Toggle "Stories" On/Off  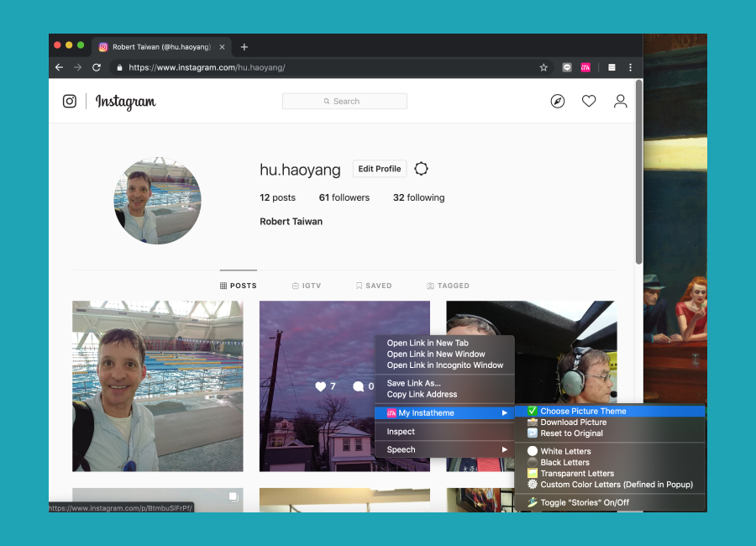(610, 502)
